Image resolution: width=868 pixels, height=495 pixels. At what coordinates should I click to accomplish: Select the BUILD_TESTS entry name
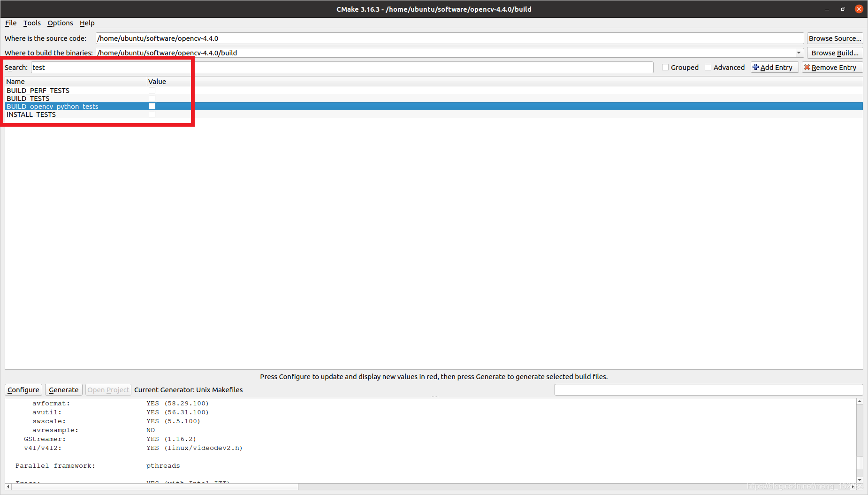tap(28, 99)
